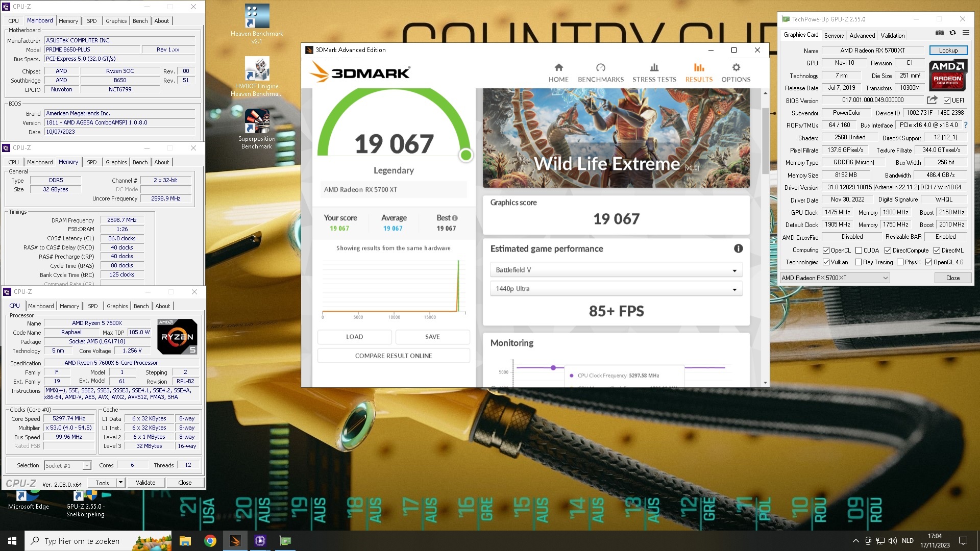The image size is (980, 551).
Task: Switch to GPU-Z Sensors tab
Action: (834, 35)
